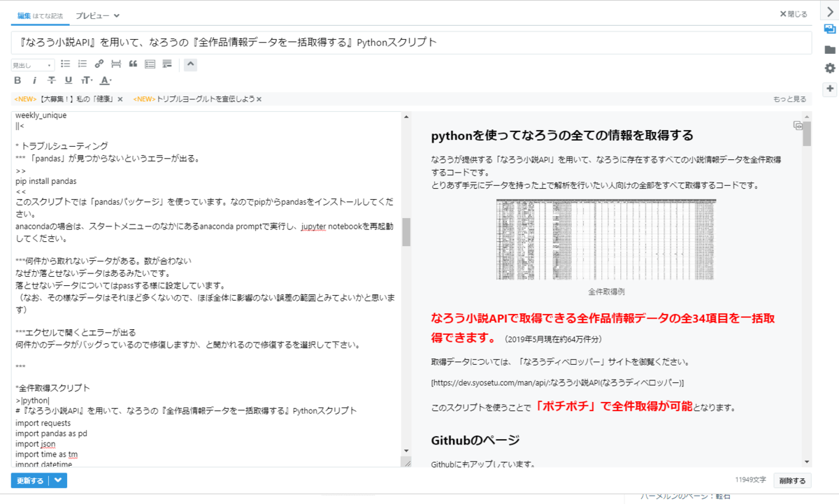Insert a numbered list
This screenshot has width=839, height=504.
82,64
